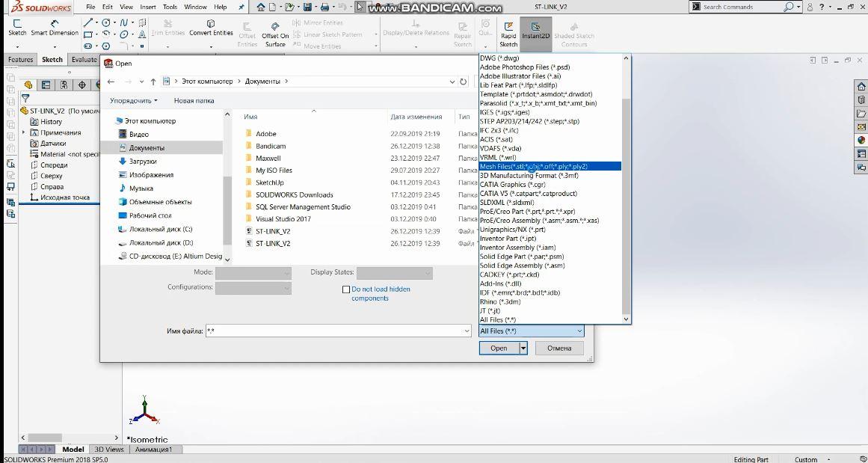This screenshot has height=463, width=868.
Task: Switch to the 3D Views bottom tab
Action: pyautogui.click(x=109, y=450)
